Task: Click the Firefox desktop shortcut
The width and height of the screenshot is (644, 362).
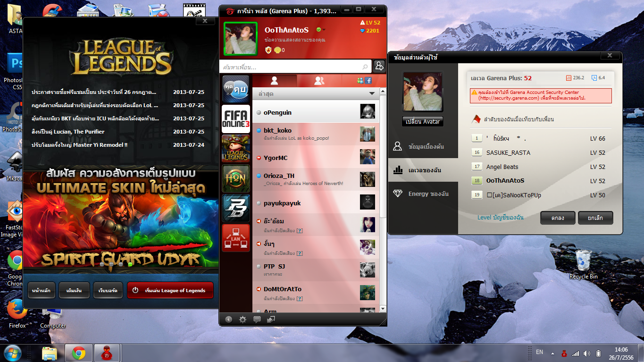Action: [17, 314]
